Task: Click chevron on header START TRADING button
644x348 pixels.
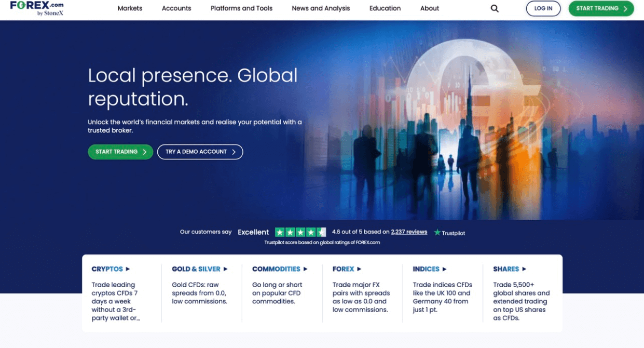Action: tap(625, 9)
